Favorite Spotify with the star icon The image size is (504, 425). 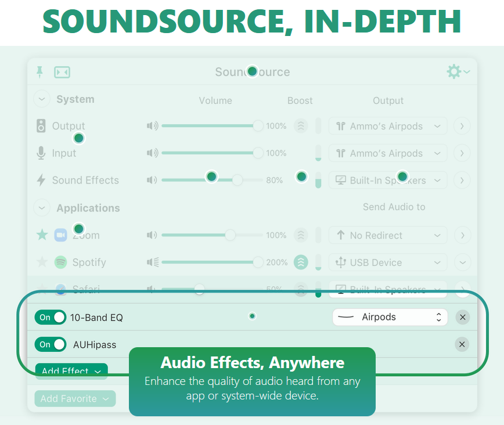click(42, 262)
